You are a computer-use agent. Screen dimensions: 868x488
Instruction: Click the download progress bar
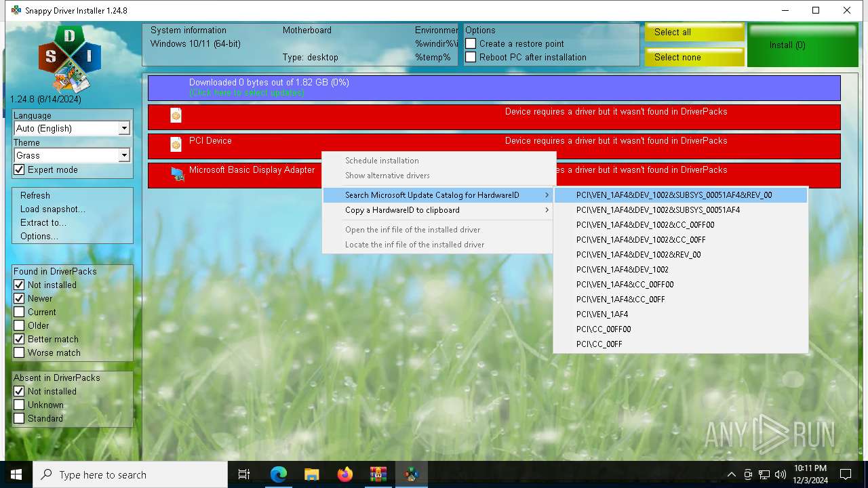[x=494, y=88]
